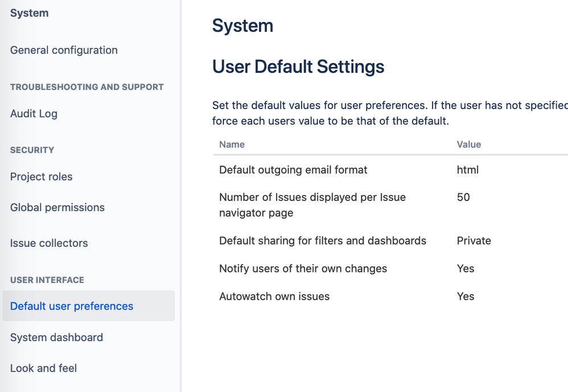The image size is (568, 392).
Task: Click the Security section header
Action: pyautogui.click(x=32, y=150)
